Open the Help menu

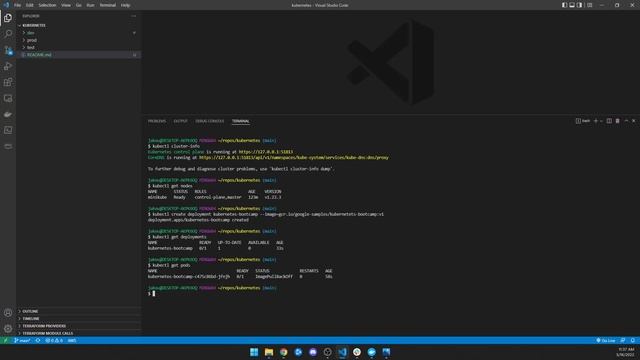(125, 5)
